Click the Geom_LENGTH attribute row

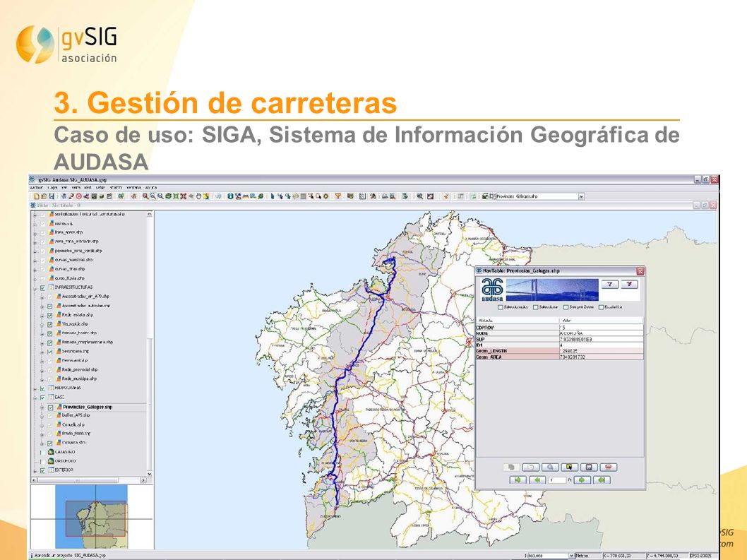tap(559, 351)
